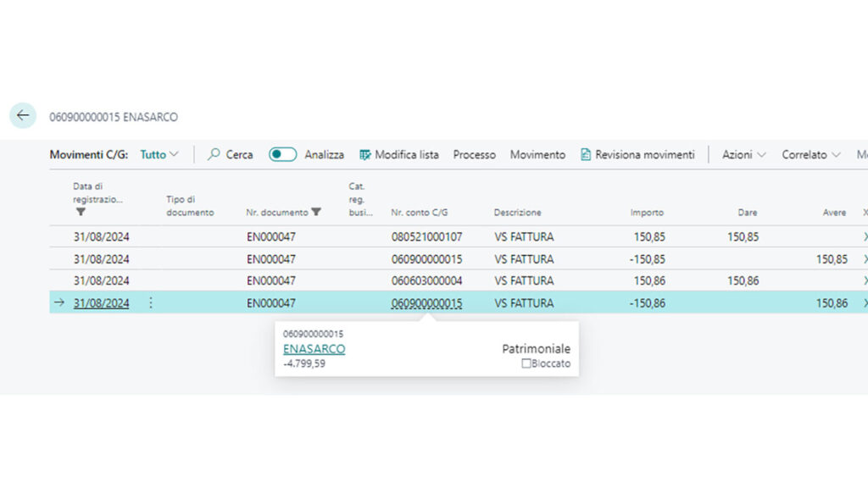Image resolution: width=868 pixels, height=488 pixels.
Task: Click the back arrow to return
Action: 23,115
